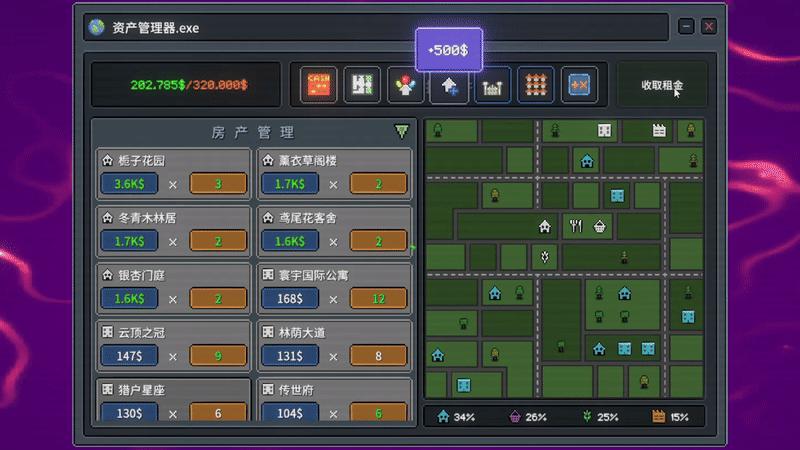Open the orange dot grid icon
The image size is (800, 450).
(x=535, y=86)
